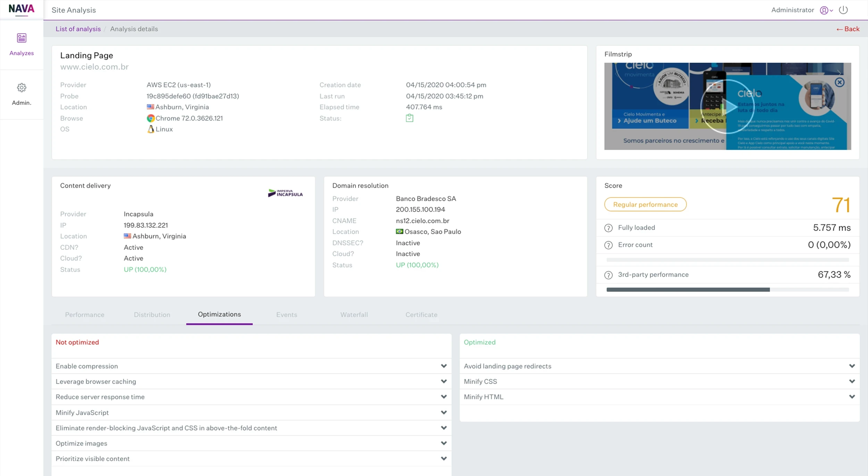Expand the Minify CSS row
Image resolution: width=868 pixels, height=476 pixels.
pos(660,381)
